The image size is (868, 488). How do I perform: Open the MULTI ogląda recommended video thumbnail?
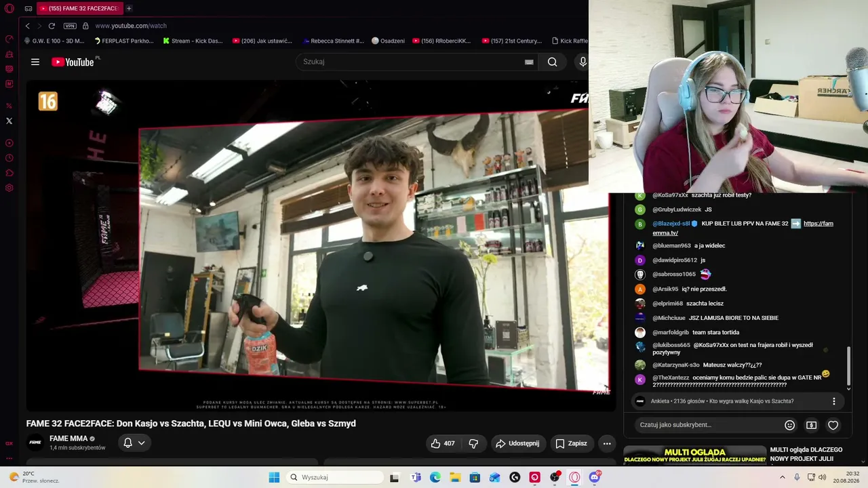(x=695, y=456)
